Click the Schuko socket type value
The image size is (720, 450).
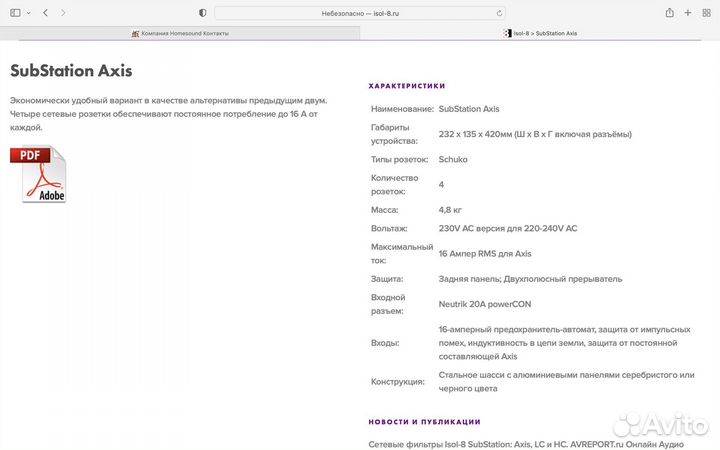pyautogui.click(x=453, y=159)
